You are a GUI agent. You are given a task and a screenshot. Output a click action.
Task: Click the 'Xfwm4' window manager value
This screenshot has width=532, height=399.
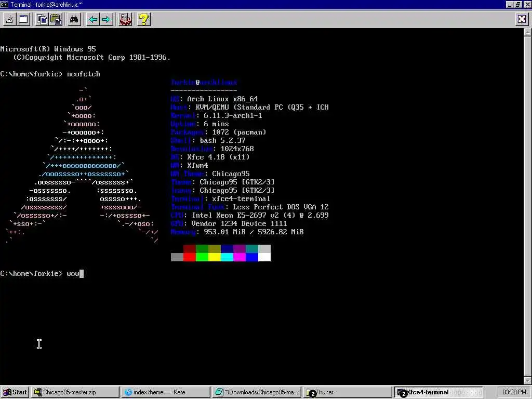click(x=197, y=165)
